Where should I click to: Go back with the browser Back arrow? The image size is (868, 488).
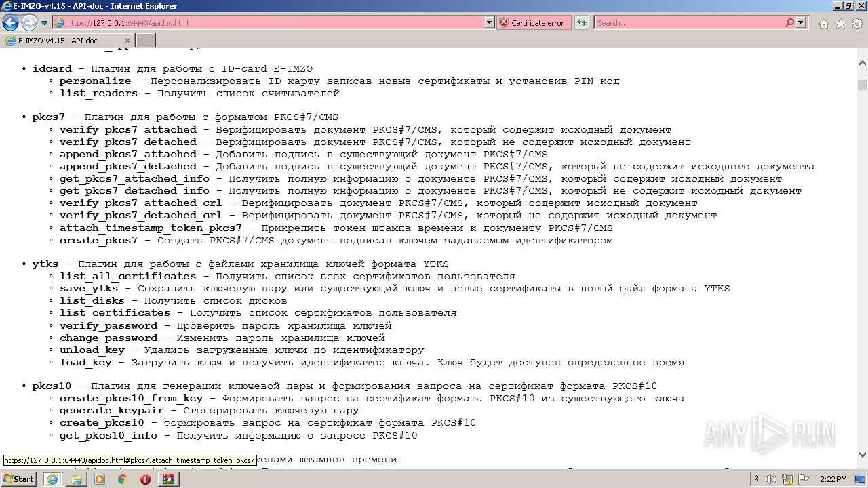tap(10, 22)
